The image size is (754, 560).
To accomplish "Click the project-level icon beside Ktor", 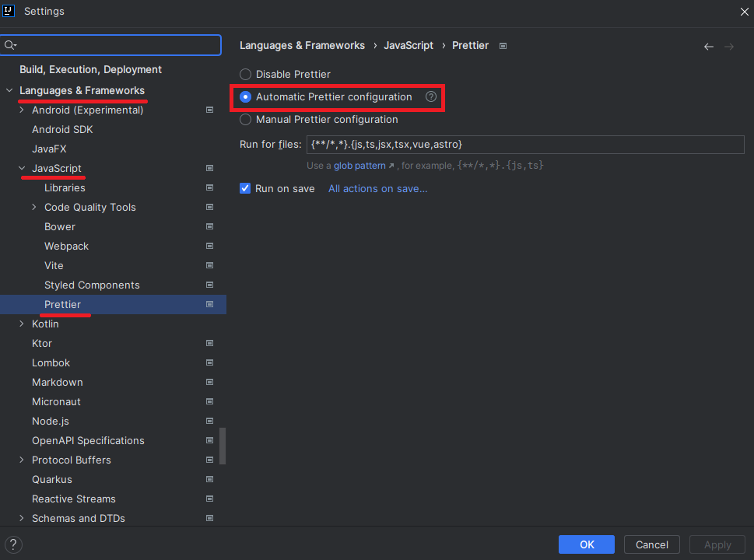I will click(x=209, y=344).
